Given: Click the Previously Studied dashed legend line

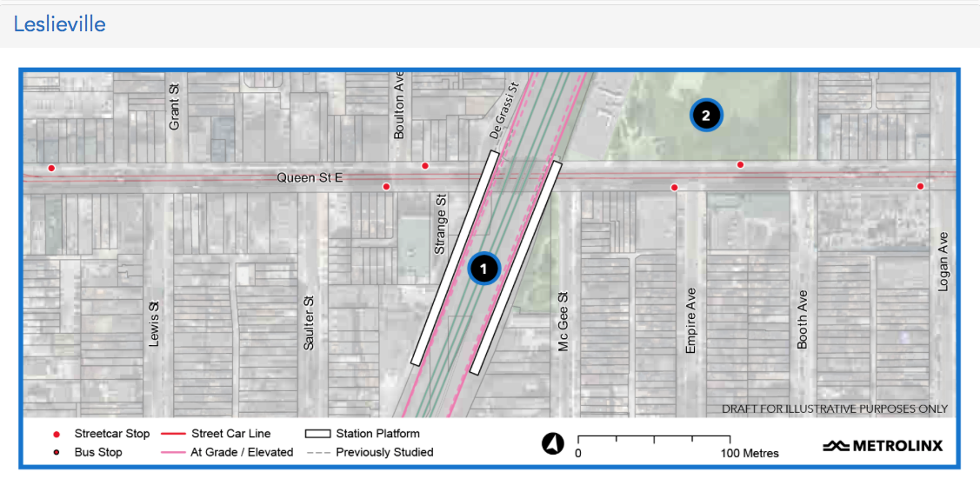Looking at the screenshot, I should (x=318, y=453).
